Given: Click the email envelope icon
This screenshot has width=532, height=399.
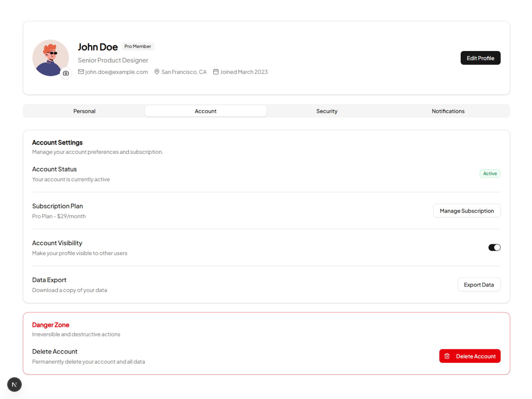Looking at the screenshot, I should (x=81, y=72).
